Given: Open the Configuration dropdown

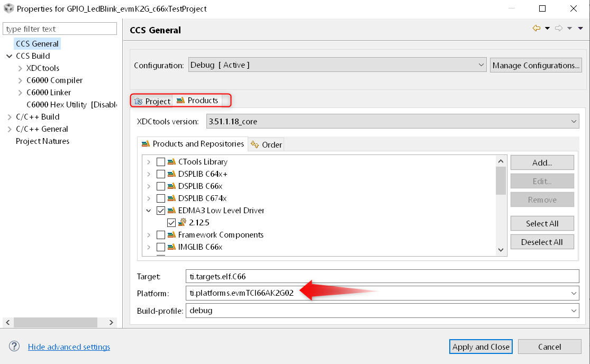Looking at the screenshot, I should click(337, 65).
